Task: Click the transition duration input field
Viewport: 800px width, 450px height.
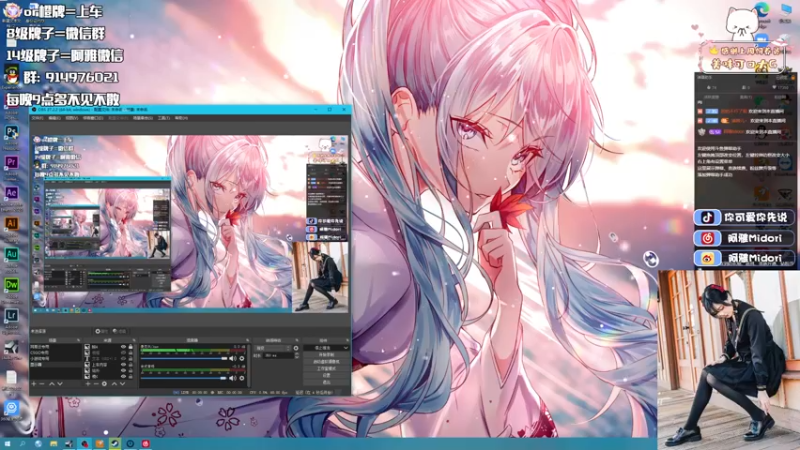Action: coord(279,356)
